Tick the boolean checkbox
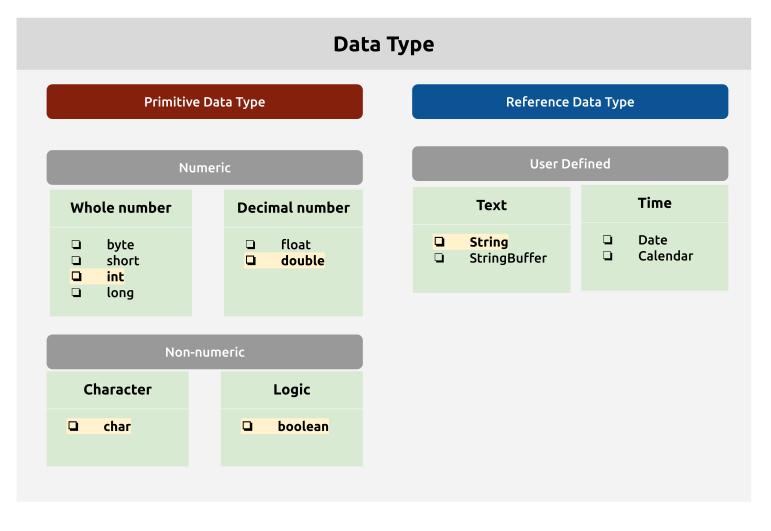 coord(247,426)
